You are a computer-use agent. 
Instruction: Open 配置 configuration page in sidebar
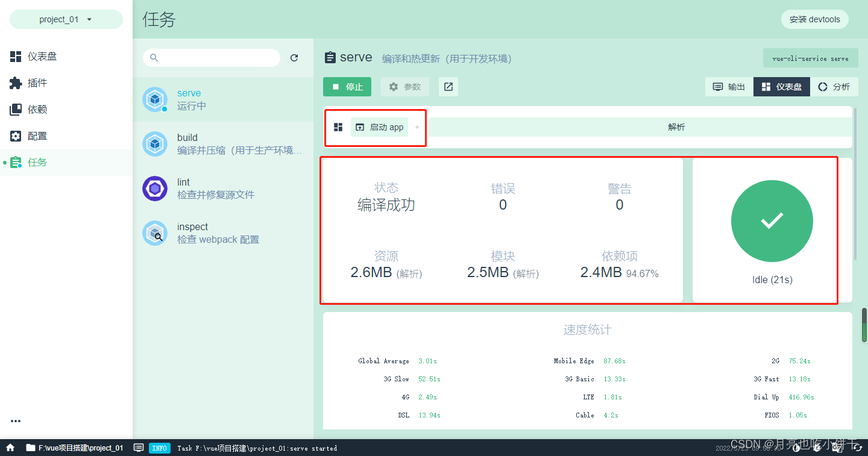pos(66,136)
